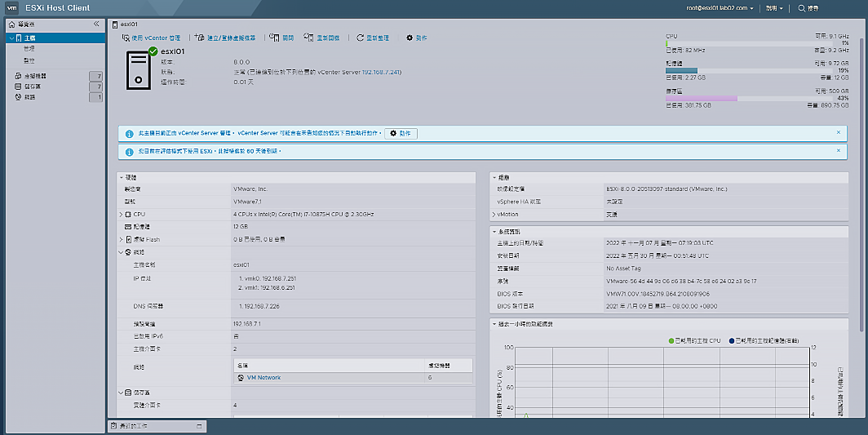Screen dimensions: 868x435
Task: Open the Help dropdown in the header
Action: (774, 8)
